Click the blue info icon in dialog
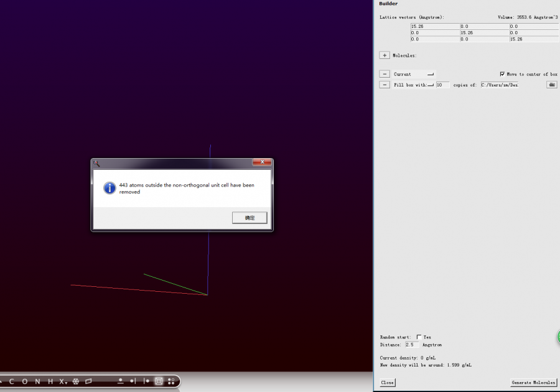This screenshot has width=560, height=392. point(110,188)
